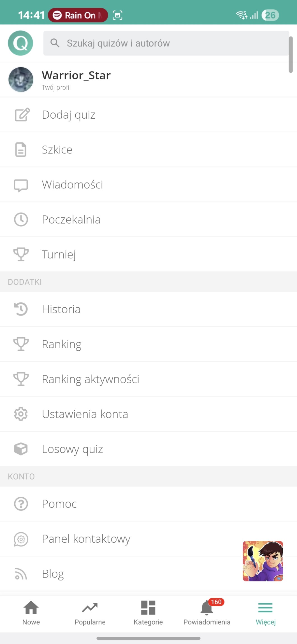Select the Turniej menu entry
Screen dimensions: 297x644
click(59, 254)
